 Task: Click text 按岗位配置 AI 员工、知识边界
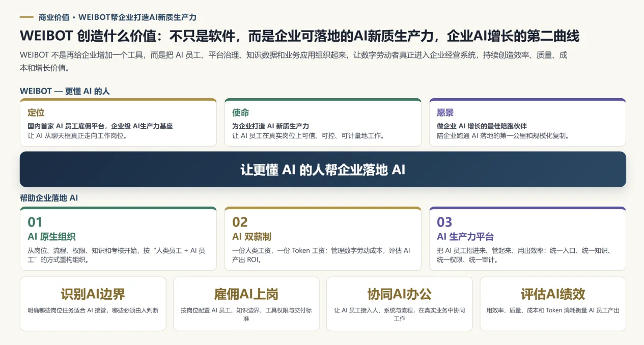click(246, 314)
